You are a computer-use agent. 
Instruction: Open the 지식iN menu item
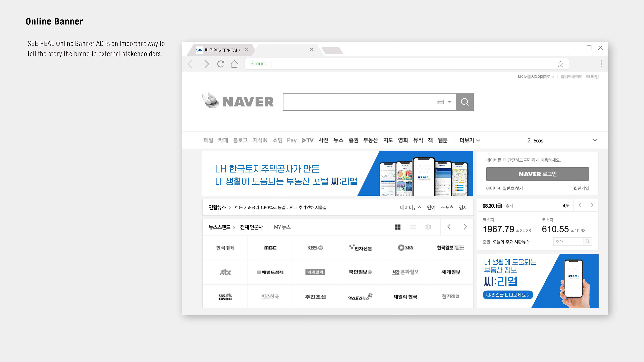pyautogui.click(x=260, y=140)
